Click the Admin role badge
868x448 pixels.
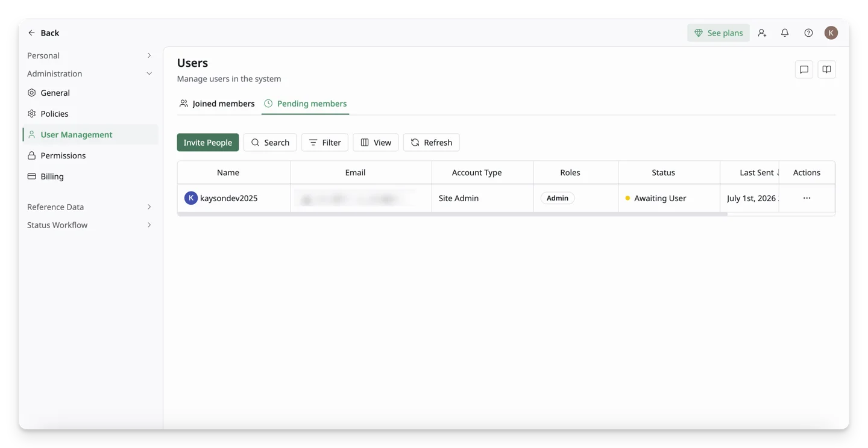[x=558, y=198]
